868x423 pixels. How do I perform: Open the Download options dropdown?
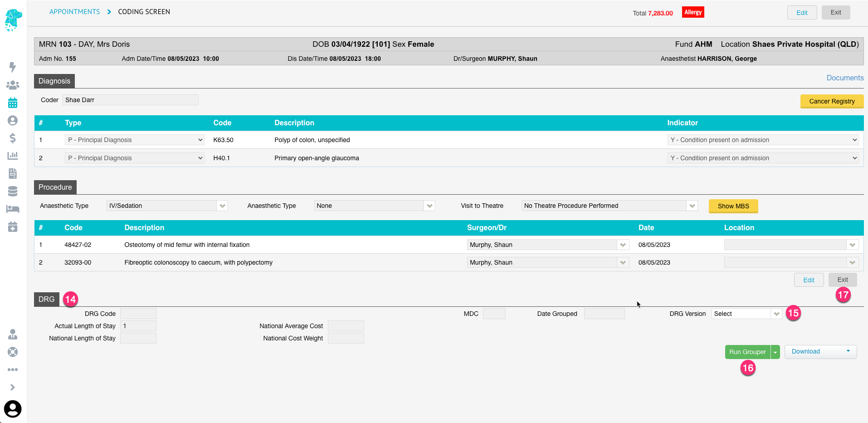coord(848,351)
